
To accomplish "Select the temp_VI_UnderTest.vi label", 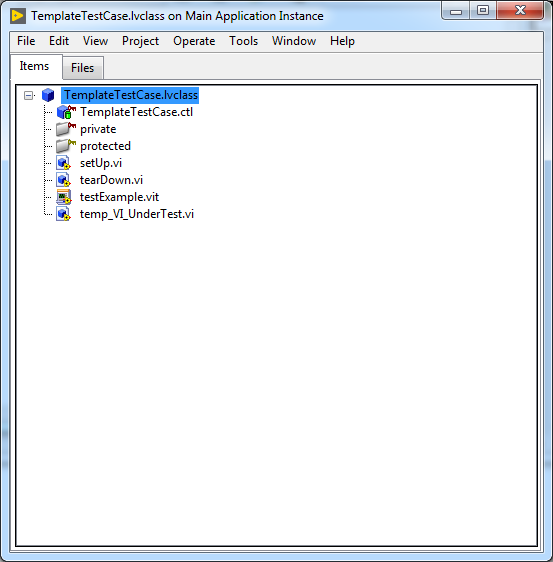I will [137, 214].
